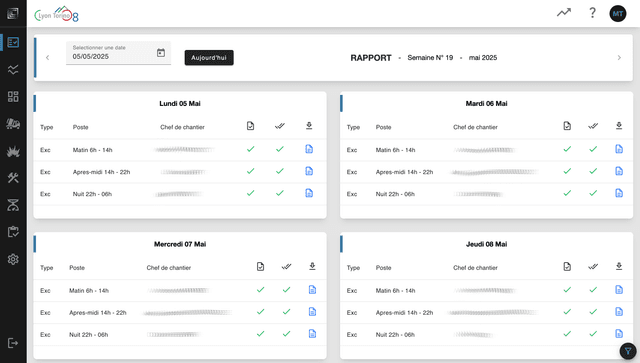Open the wavy lines sidebar icon
640x363 pixels.
(x=13, y=69)
